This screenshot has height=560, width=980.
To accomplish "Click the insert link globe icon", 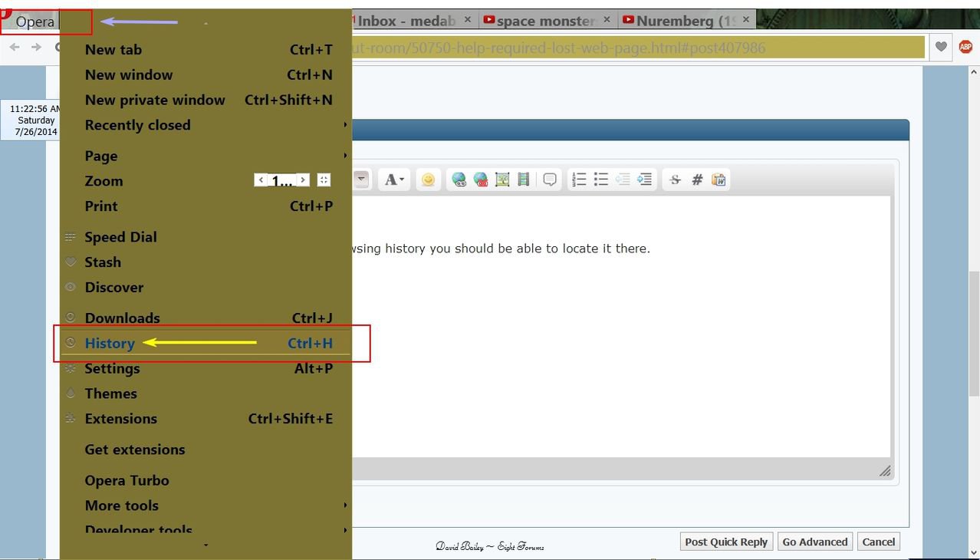I will pyautogui.click(x=459, y=180).
